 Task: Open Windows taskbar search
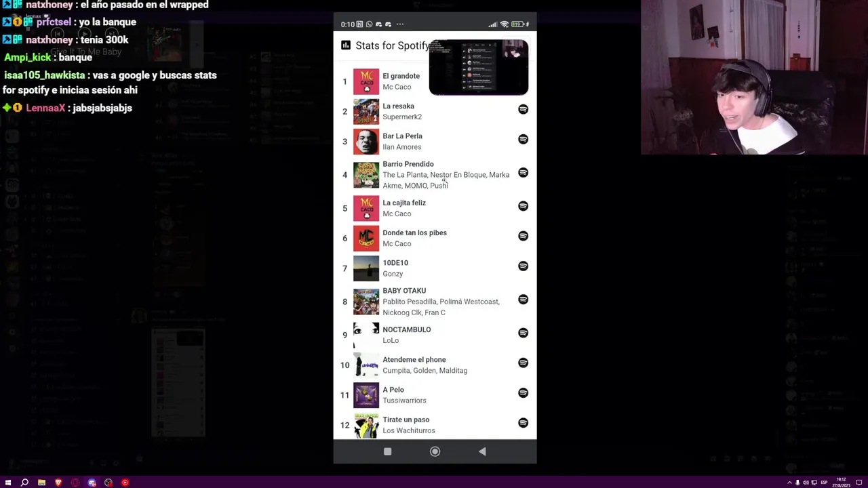pos(24,483)
